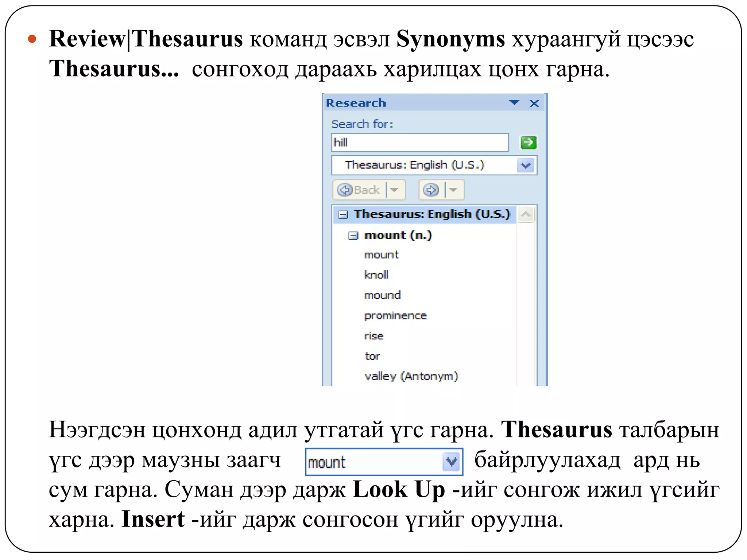This screenshot has height=560, width=747.
Task: Collapse the mount (n.) group
Action: coord(353,236)
